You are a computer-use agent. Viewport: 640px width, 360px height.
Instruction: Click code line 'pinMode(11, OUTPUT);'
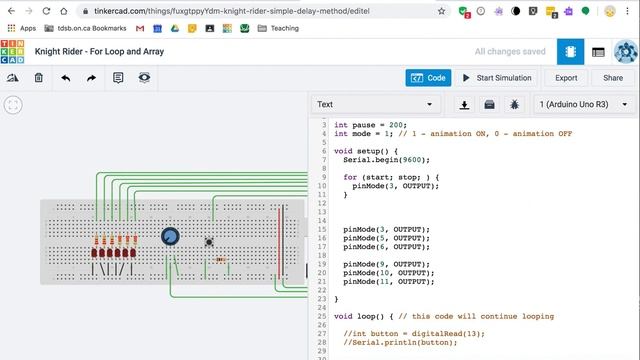tap(389, 282)
